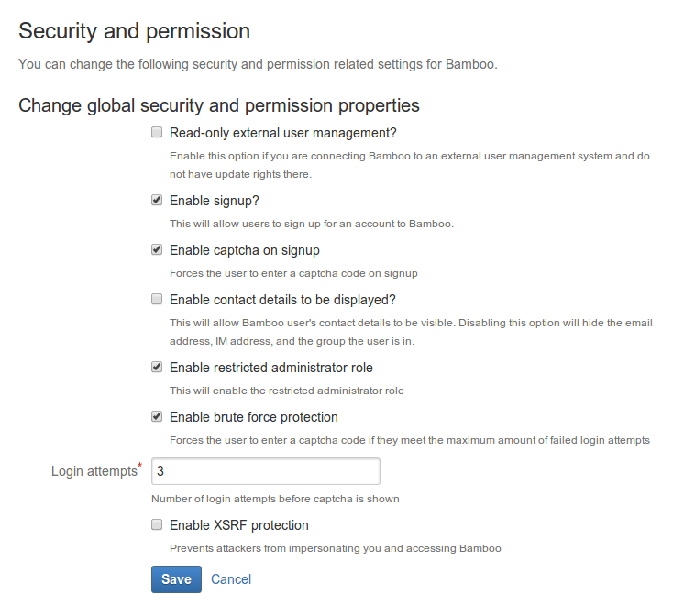Click the Cancel link
Viewport: 673px width, 616px height.
pyautogui.click(x=231, y=579)
